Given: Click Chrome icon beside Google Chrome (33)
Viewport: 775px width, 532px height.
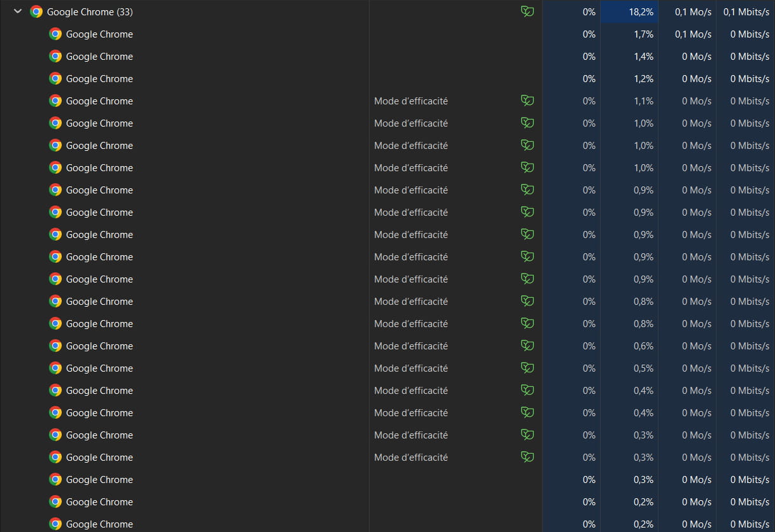Looking at the screenshot, I should (x=36, y=11).
